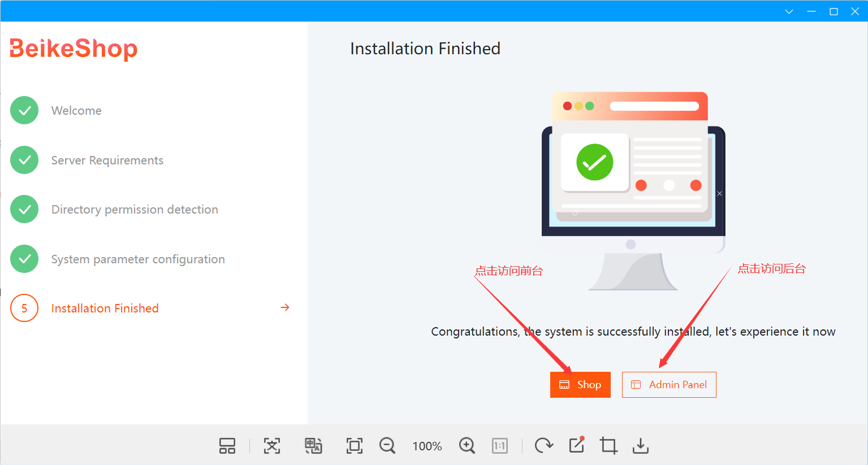Zoom out with the minus magnifier
Viewport: 868px width, 465px height.
coord(387,446)
